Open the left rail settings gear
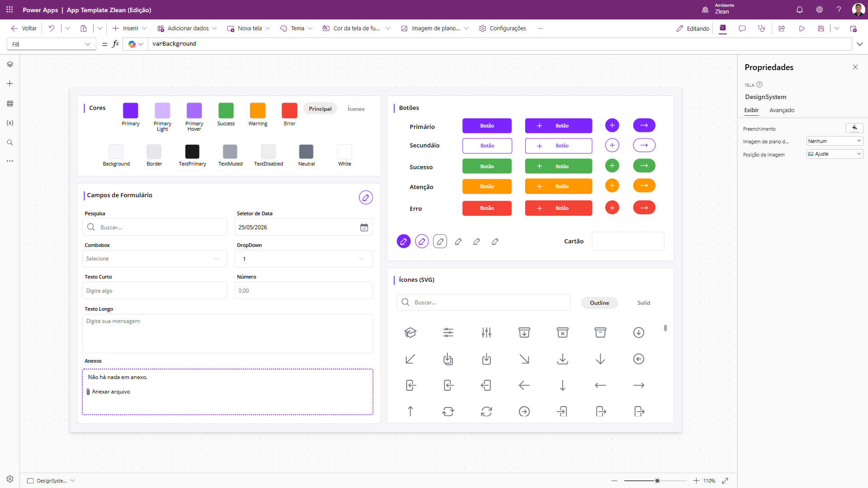The height and width of the screenshot is (488, 868). pos(10,479)
